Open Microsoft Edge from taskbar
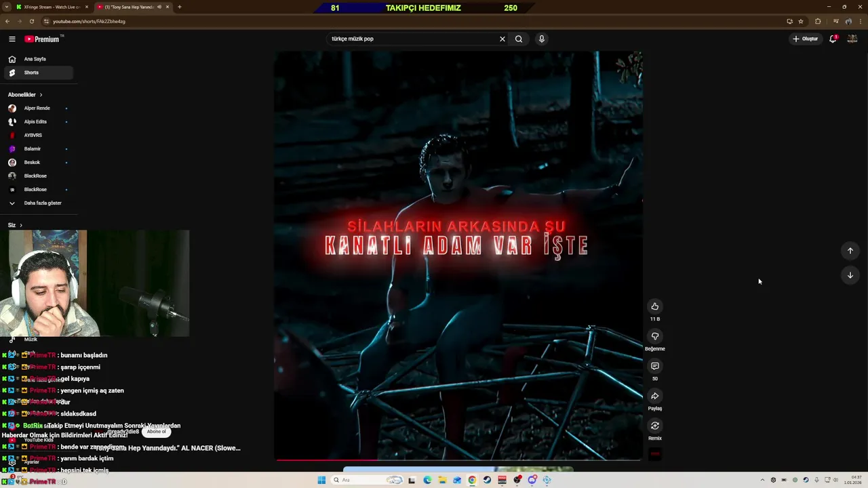Image resolution: width=868 pixels, height=488 pixels. [x=427, y=480]
